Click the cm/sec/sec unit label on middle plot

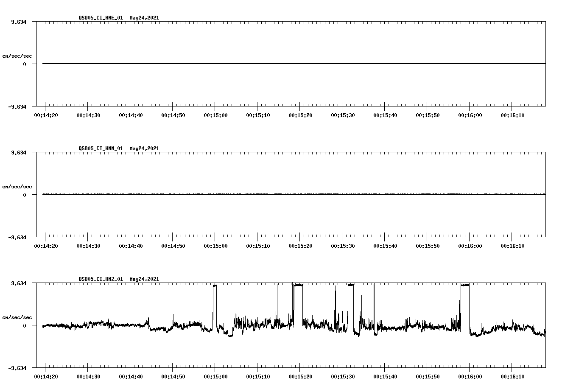coord(18,186)
